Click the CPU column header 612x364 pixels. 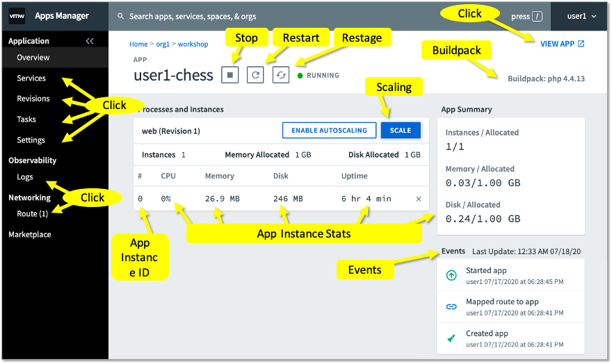(168, 176)
